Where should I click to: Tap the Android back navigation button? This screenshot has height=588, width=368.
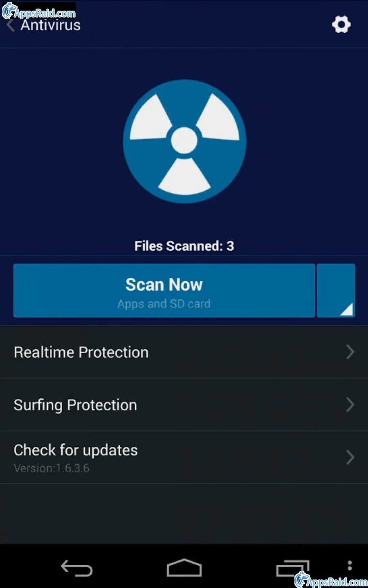77,568
